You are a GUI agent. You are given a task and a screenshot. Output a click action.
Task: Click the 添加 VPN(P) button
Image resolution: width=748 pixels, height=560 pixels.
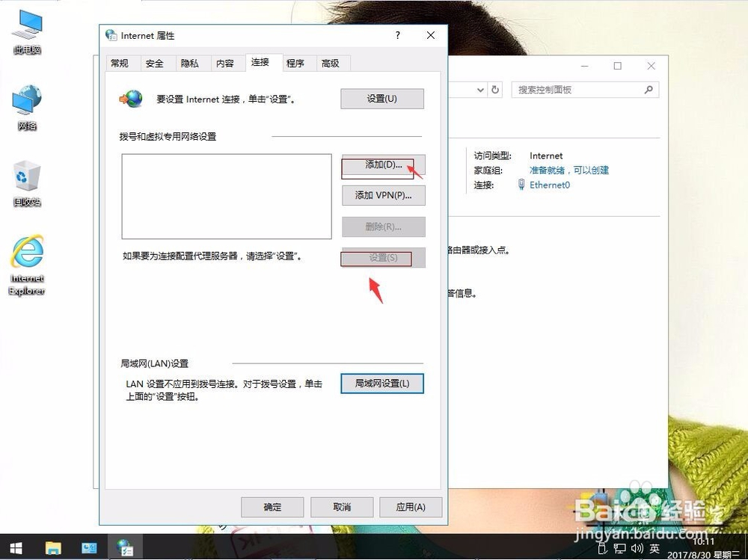coord(382,195)
